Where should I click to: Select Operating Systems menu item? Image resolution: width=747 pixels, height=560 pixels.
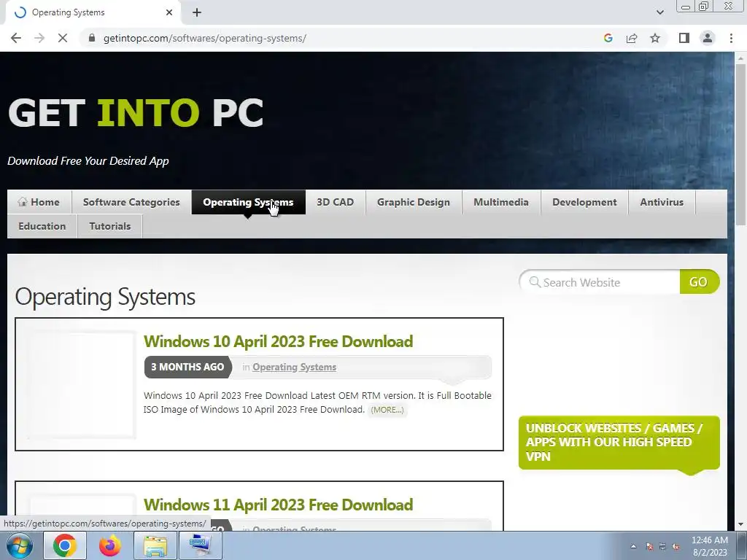tap(248, 202)
